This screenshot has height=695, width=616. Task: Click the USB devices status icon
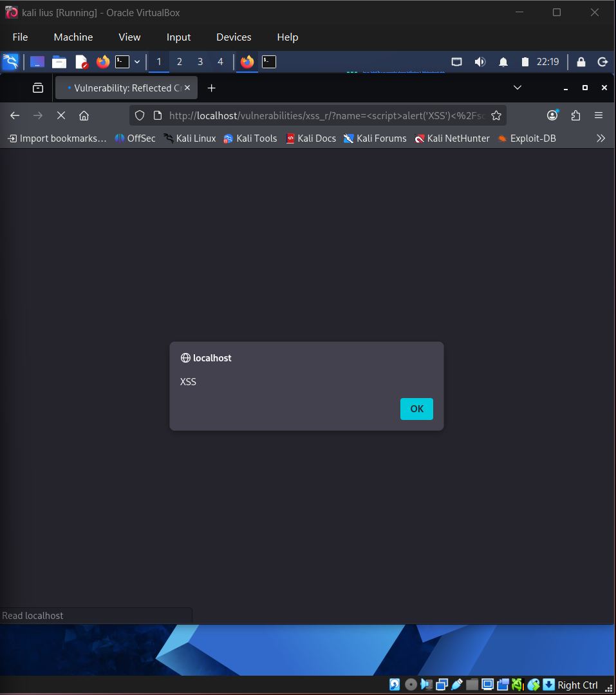(x=457, y=685)
